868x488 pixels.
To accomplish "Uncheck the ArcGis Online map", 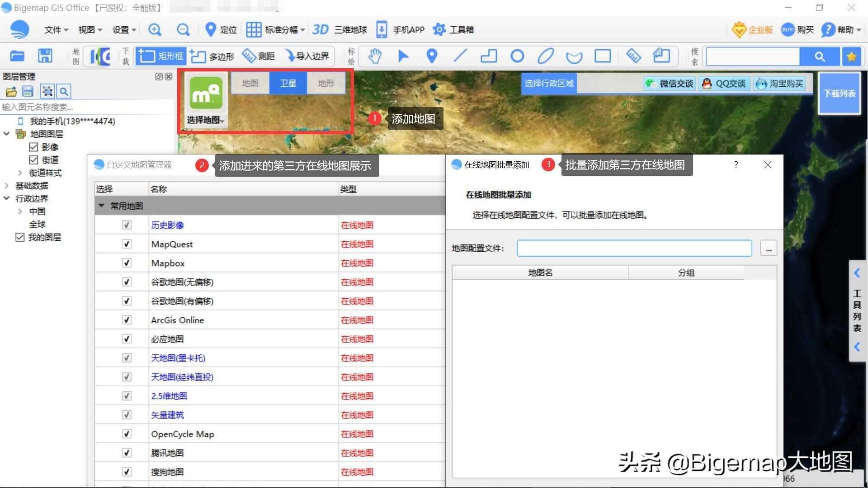I will click(127, 319).
